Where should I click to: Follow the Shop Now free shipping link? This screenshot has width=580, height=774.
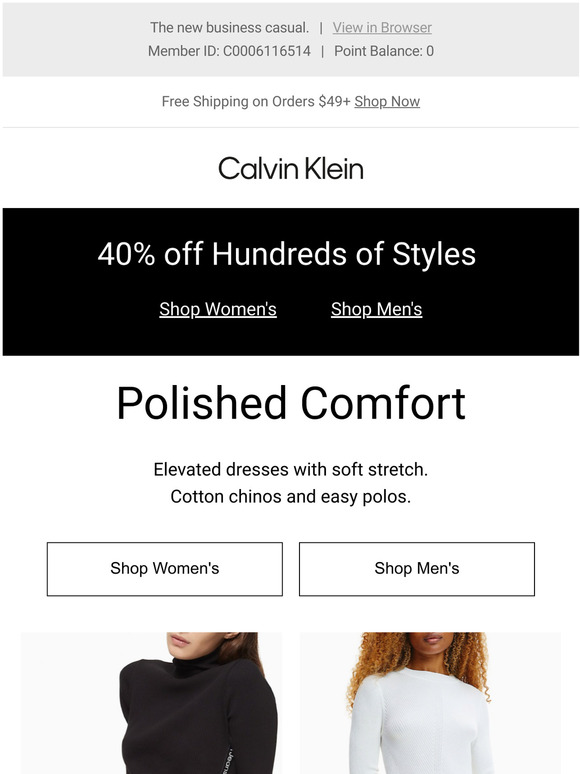point(387,101)
